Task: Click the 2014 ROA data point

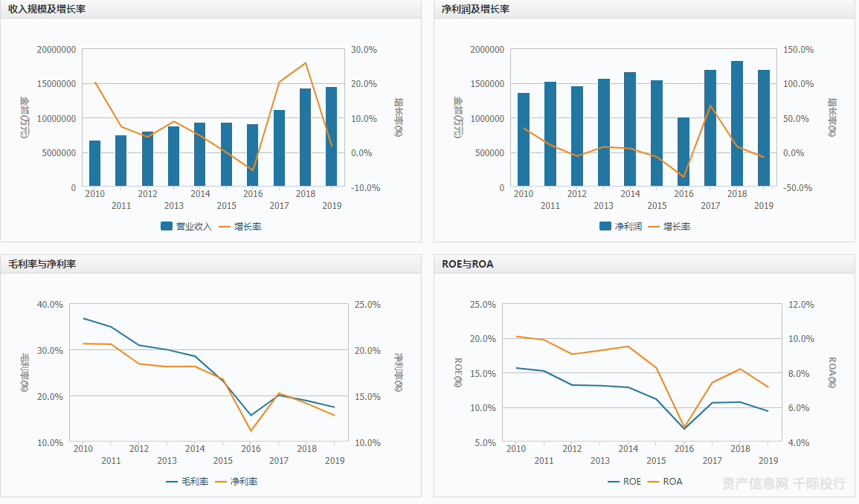Action: tap(628, 346)
